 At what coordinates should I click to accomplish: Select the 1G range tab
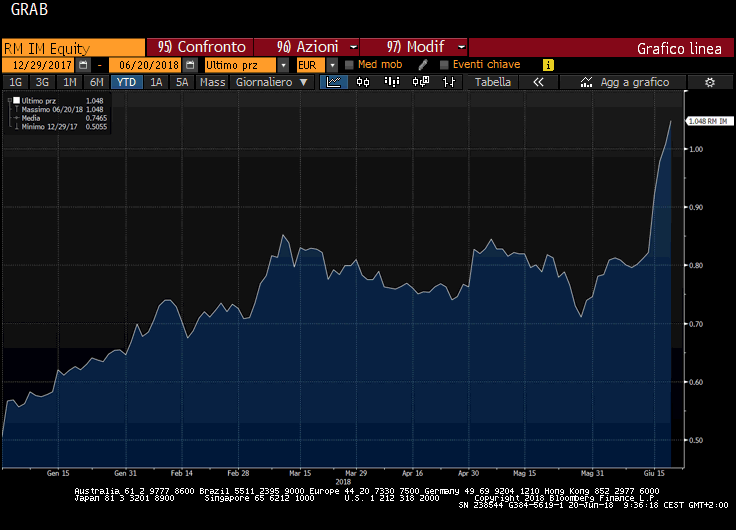point(16,82)
